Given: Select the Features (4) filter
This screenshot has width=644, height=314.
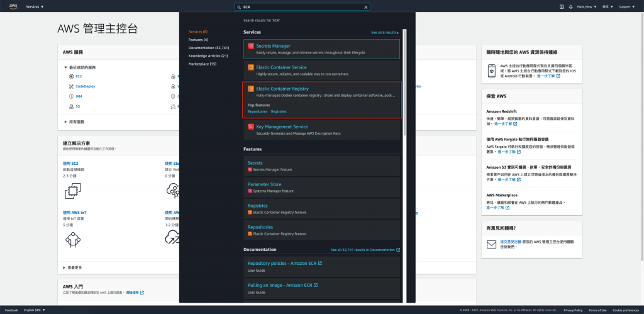Looking at the screenshot, I should (x=198, y=40).
